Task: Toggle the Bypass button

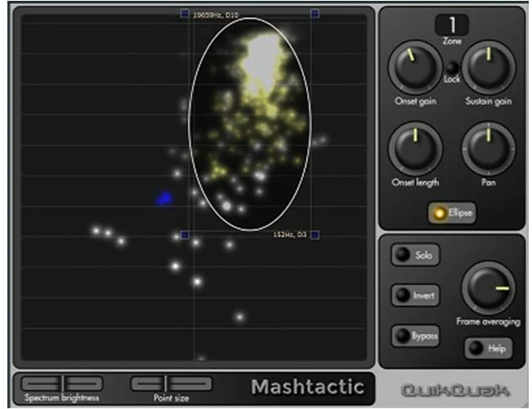Action: 415,336
